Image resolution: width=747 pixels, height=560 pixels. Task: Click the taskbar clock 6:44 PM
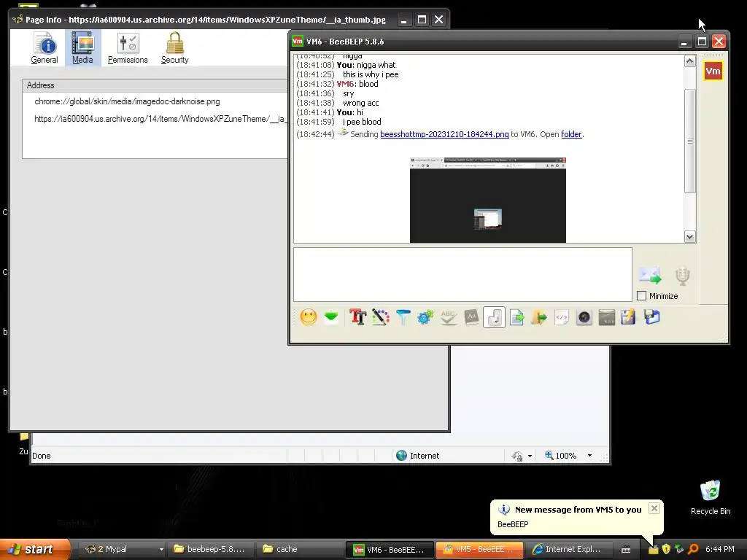[719, 549]
